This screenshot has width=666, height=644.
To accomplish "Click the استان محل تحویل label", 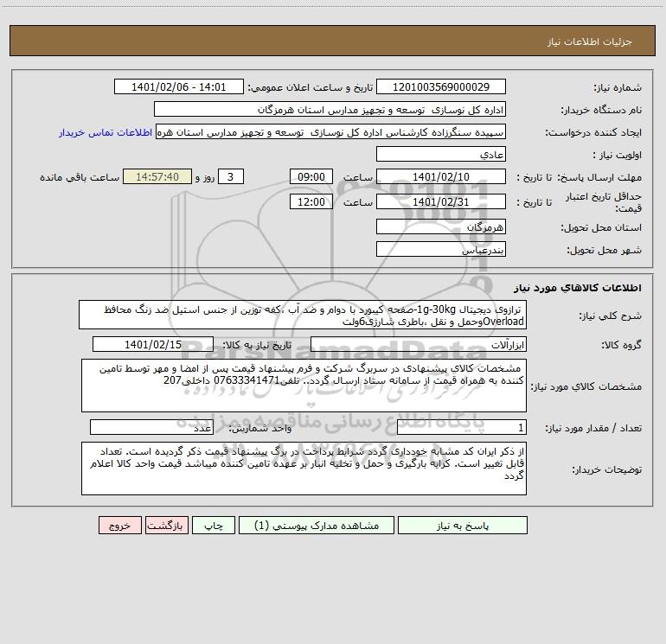I will tap(601, 227).
